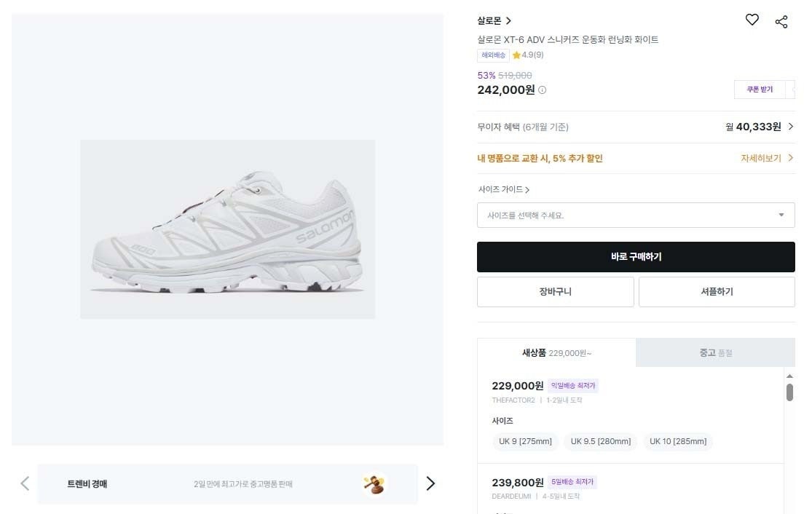Select size UK 9 [275mm]
812x514 pixels.
tap(525, 441)
